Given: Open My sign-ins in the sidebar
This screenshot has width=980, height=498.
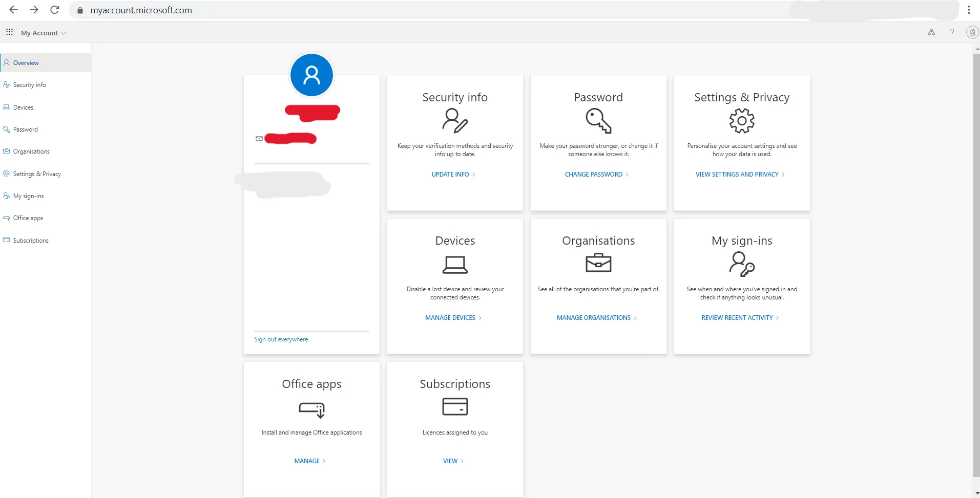Looking at the screenshot, I should pyautogui.click(x=46, y=196).
